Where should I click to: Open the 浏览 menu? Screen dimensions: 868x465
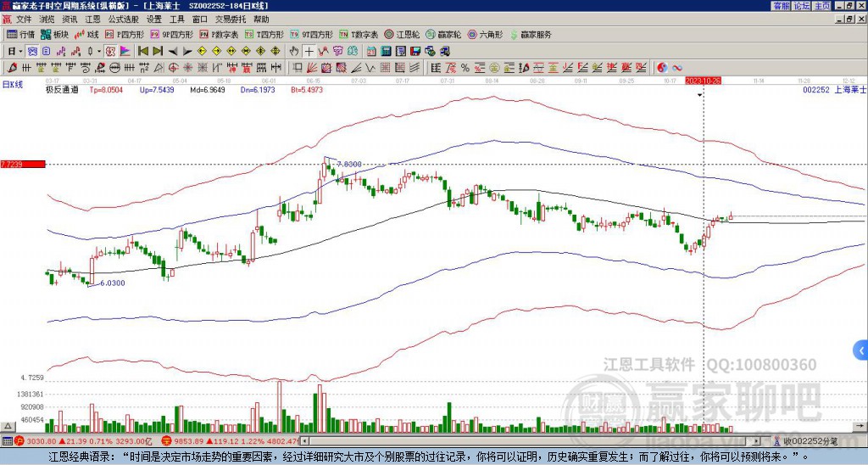pyautogui.click(x=47, y=20)
